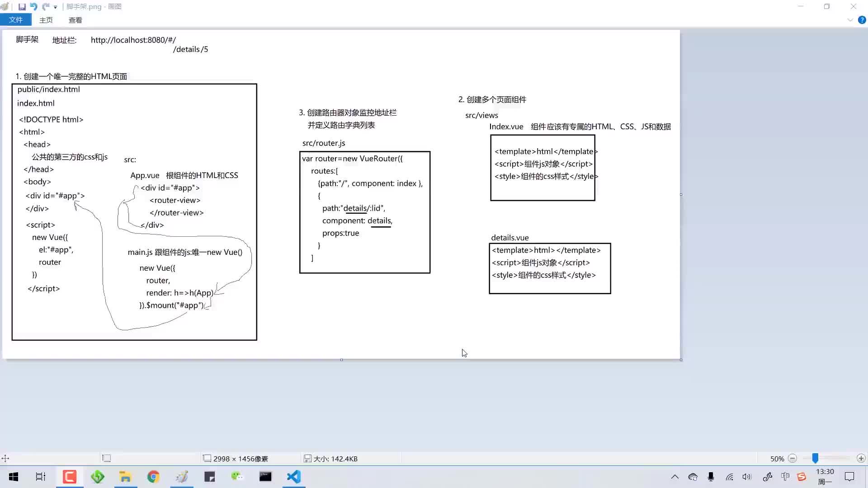Open the Wi-Fi network tray icon

tap(729, 477)
